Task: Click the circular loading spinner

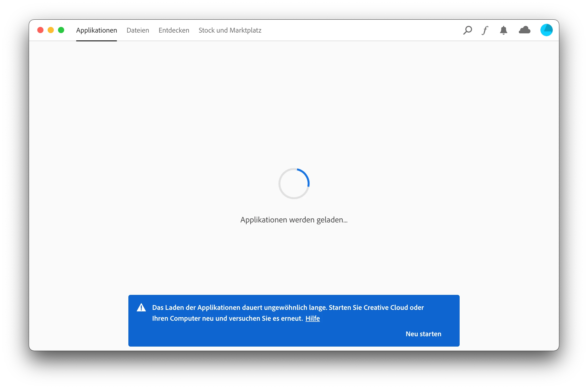Action: [x=294, y=184]
